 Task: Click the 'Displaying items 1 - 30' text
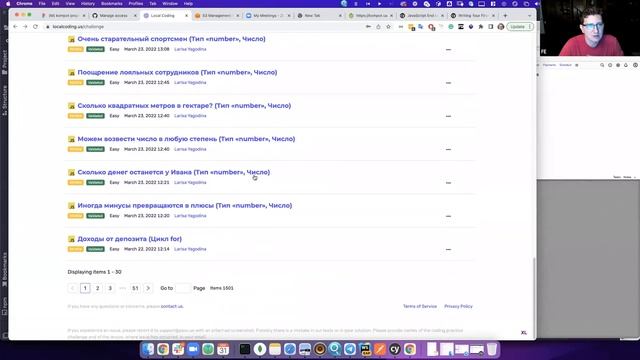94,272
